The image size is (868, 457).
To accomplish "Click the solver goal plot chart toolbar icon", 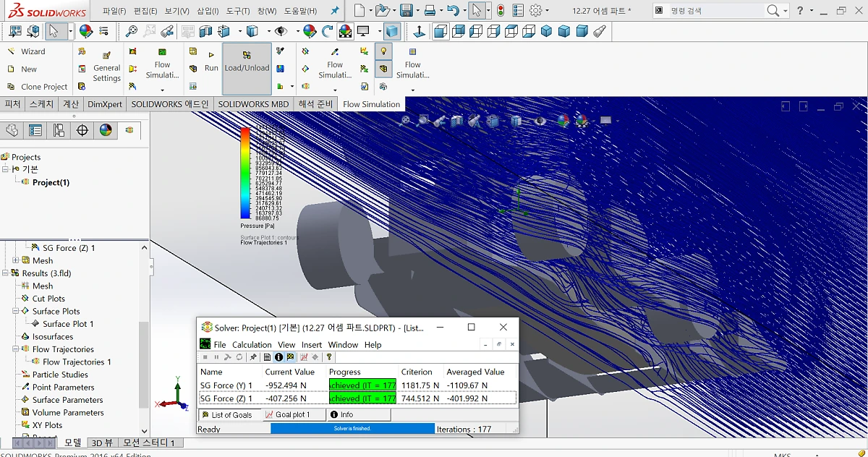I will tap(304, 357).
